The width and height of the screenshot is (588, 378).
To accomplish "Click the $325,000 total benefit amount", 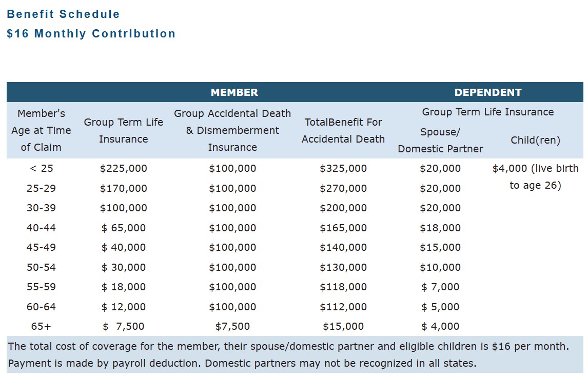I will (x=343, y=169).
